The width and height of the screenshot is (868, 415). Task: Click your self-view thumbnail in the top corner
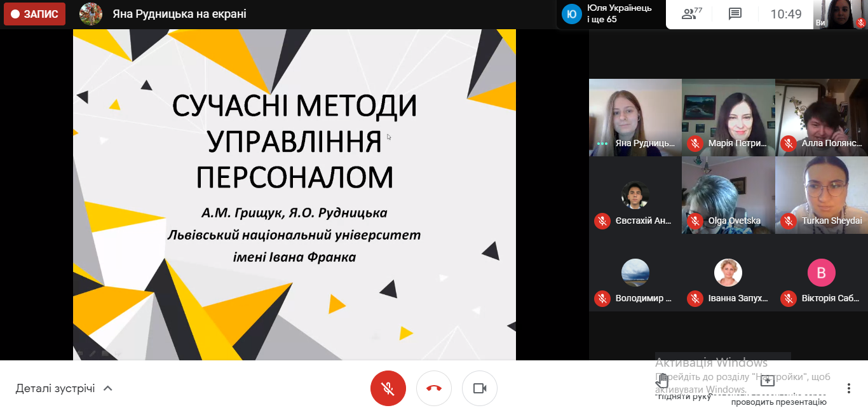click(841, 14)
